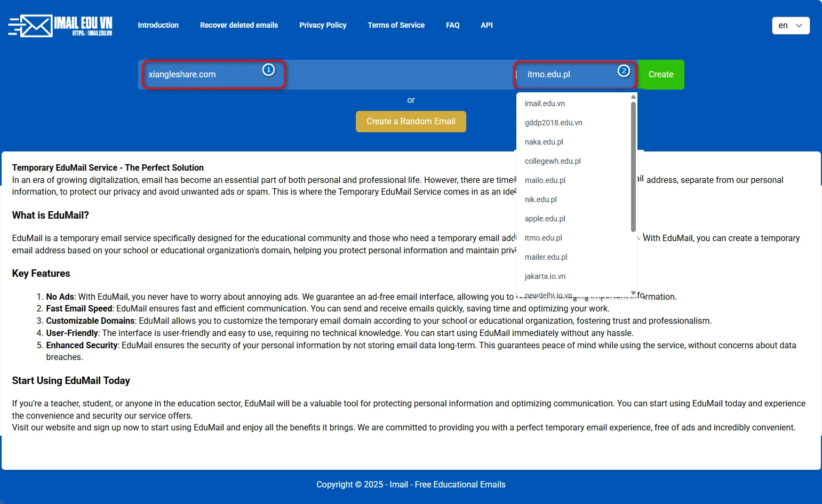Choose gddp2018.edu.vn domain option
The height and width of the screenshot is (504, 822).
click(x=553, y=123)
